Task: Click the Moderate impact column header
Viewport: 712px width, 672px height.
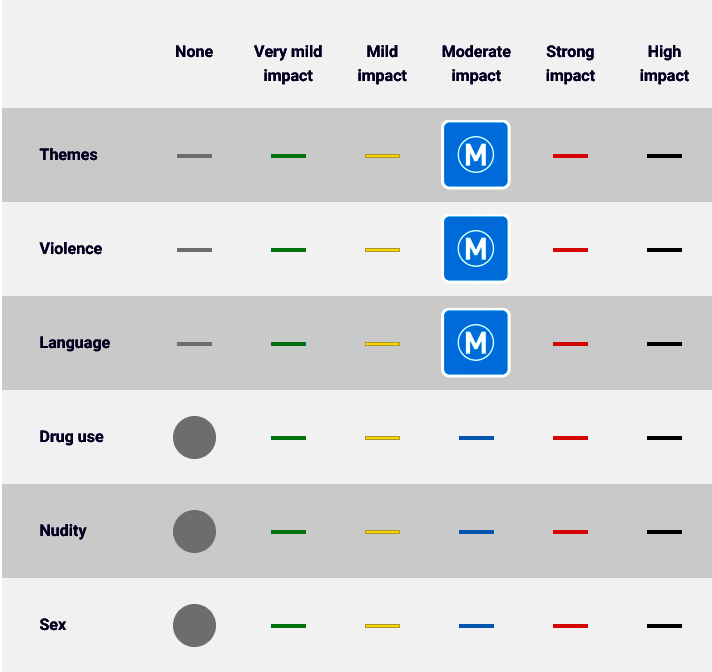Action: pos(476,63)
